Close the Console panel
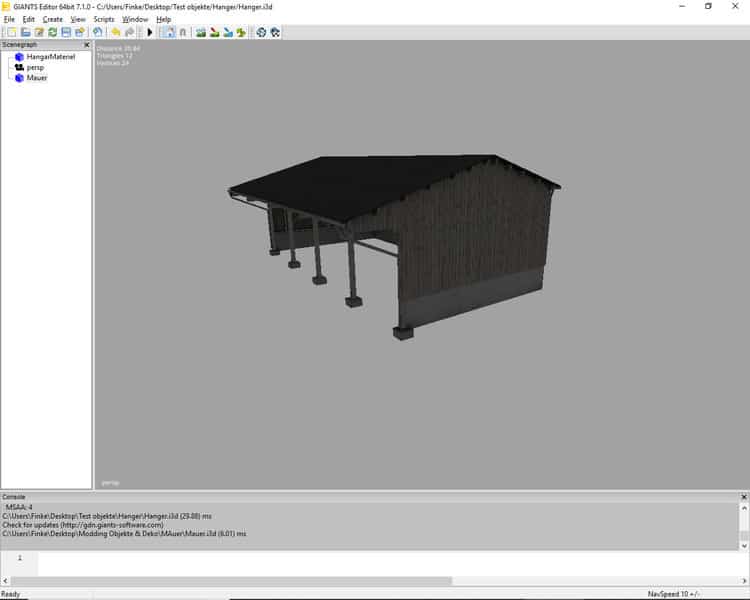The width and height of the screenshot is (750, 600). pos(743,497)
